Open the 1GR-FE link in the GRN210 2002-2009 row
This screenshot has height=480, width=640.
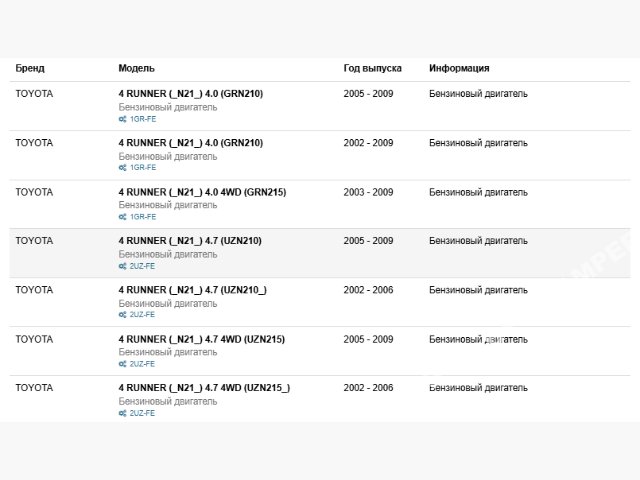143,168
